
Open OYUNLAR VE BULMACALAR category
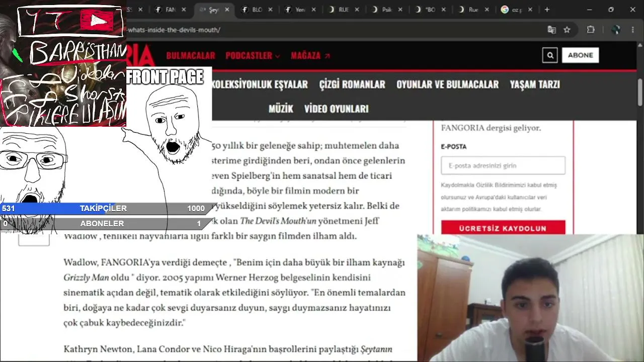click(447, 84)
